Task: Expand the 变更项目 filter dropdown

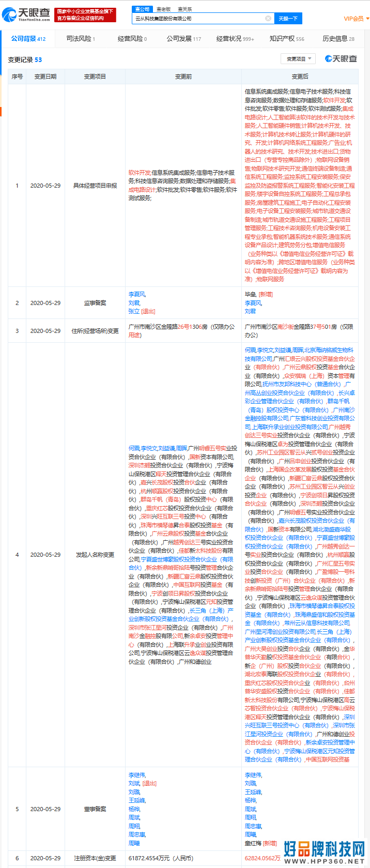Action: tap(298, 59)
